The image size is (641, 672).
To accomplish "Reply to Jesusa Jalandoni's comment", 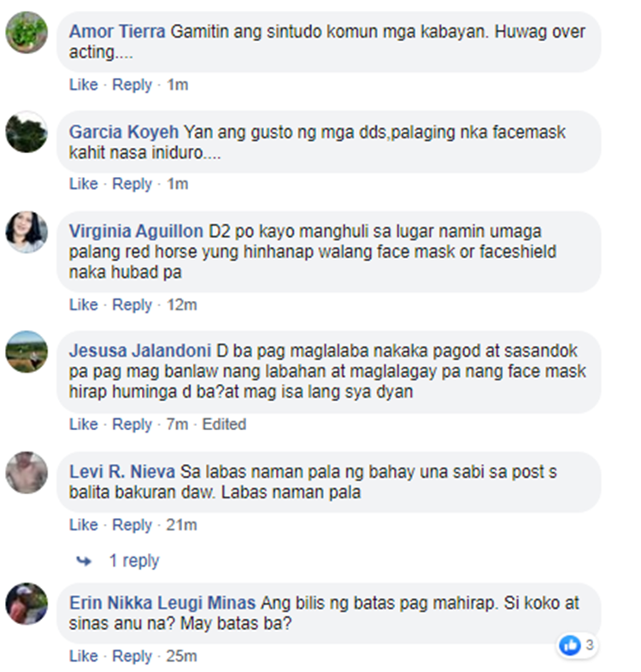I will [132, 424].
